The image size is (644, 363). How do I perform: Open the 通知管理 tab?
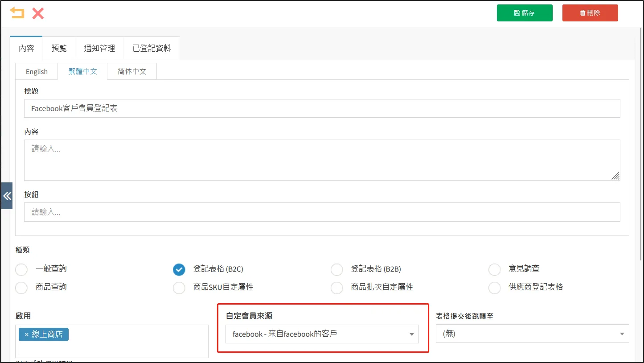(x=99, y=48)
